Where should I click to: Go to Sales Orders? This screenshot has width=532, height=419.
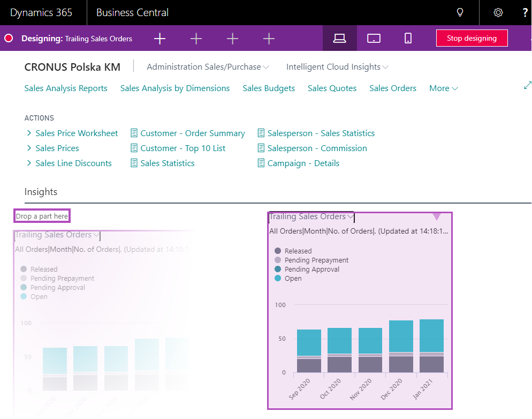[392, 88]
